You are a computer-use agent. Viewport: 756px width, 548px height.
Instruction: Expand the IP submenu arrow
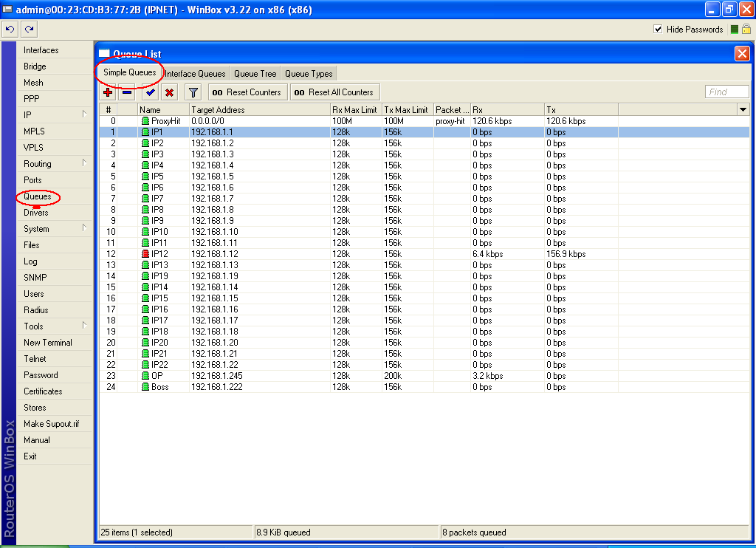point(84,114)
